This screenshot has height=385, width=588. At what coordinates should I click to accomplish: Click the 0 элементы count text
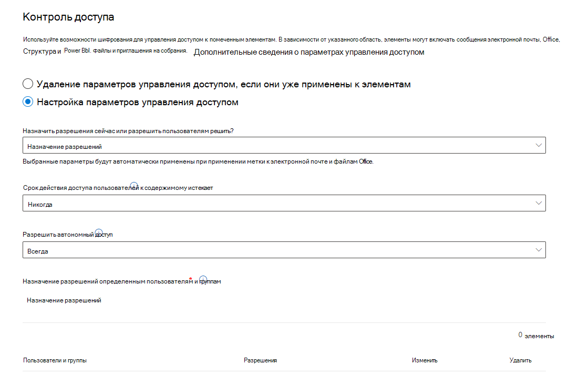pyautogui.click(x=537, y=336)
